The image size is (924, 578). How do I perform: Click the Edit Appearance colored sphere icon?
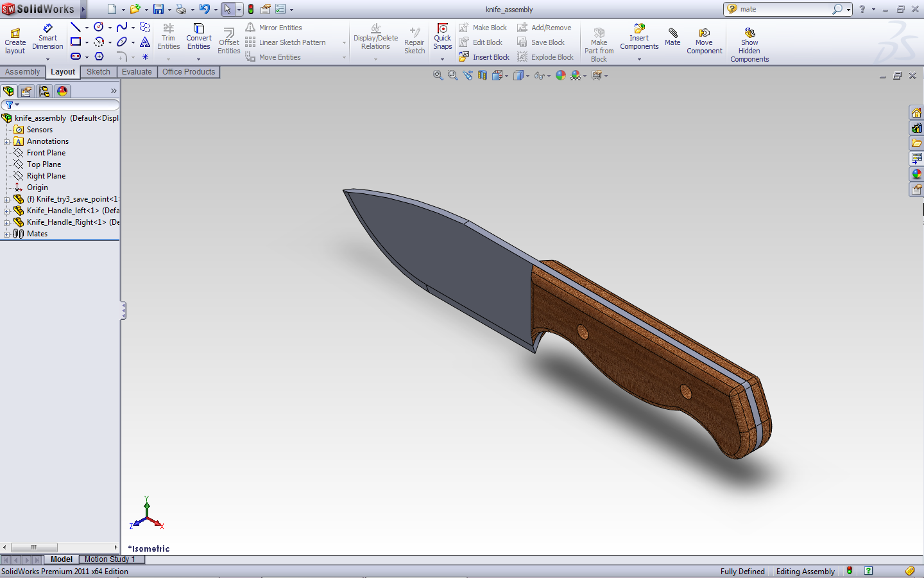(561, 75)
